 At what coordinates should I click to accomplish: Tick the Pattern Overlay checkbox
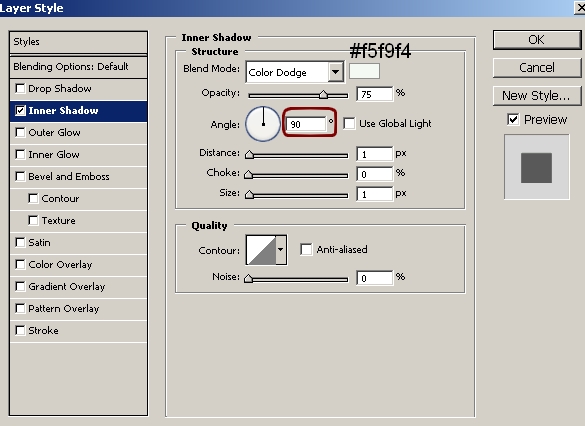click(20, 308)
